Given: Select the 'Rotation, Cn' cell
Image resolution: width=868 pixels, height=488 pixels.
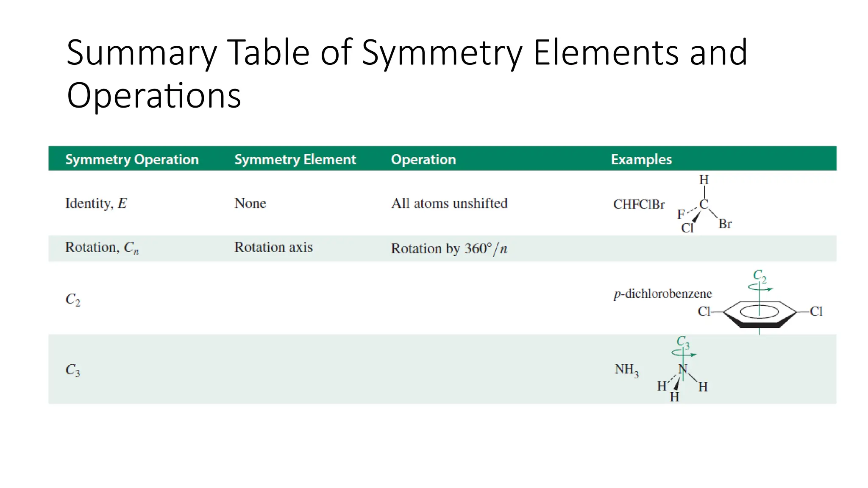Looking at the screenshot, I should 102,248.
